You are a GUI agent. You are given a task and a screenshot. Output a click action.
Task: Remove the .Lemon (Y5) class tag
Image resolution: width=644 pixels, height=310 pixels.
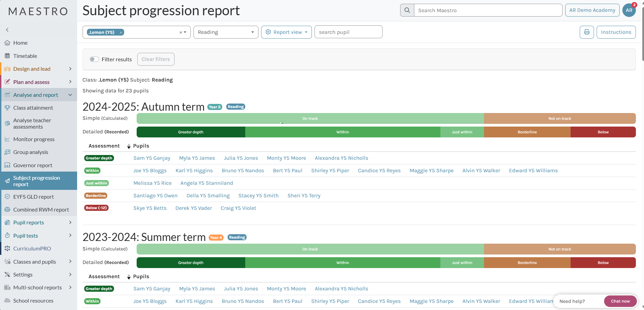[121, 32]
